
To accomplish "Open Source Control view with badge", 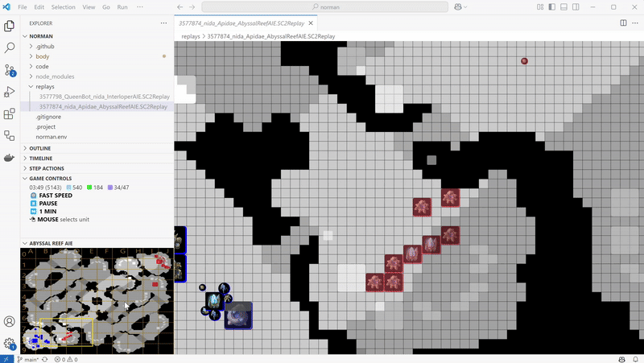I will [x=9, y=70].
